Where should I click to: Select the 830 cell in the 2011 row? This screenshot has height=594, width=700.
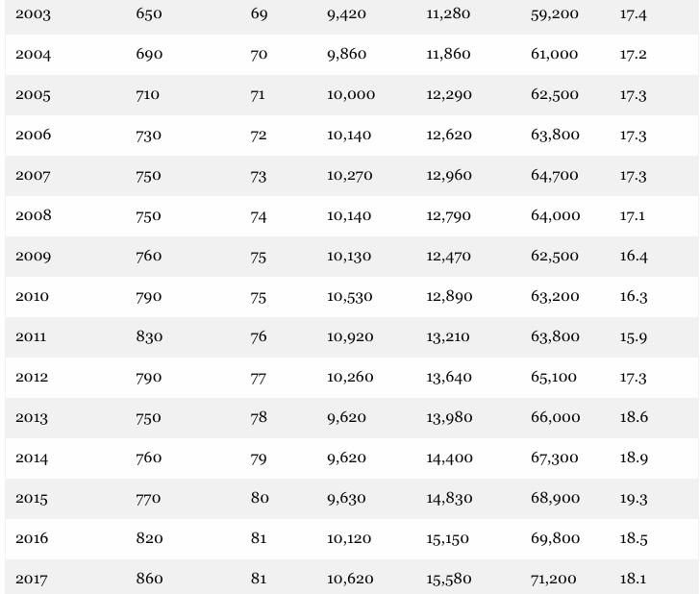tap(149, 337)
